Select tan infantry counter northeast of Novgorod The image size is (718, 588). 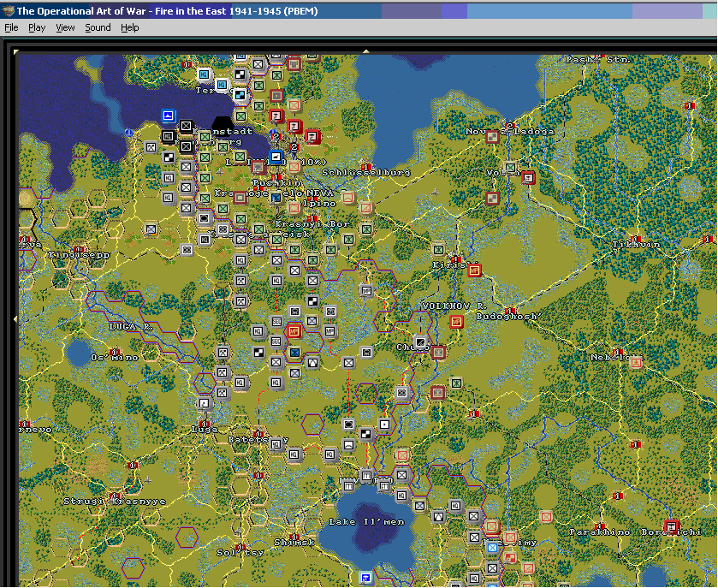tap(402, 455)
